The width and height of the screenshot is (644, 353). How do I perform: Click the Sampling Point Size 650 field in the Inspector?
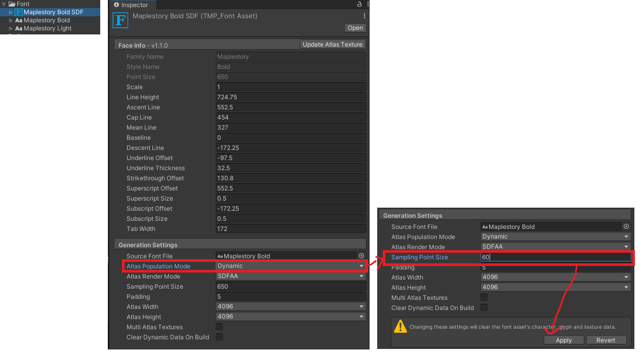point(291,286)
